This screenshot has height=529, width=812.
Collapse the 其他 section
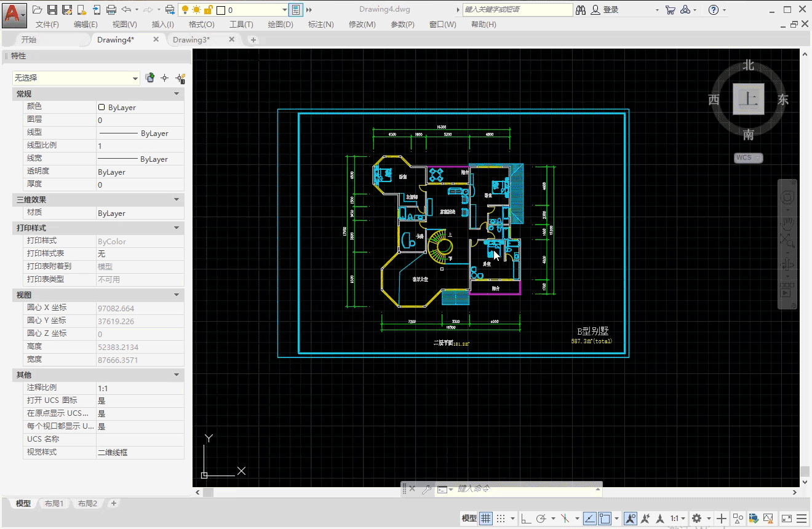177,375
